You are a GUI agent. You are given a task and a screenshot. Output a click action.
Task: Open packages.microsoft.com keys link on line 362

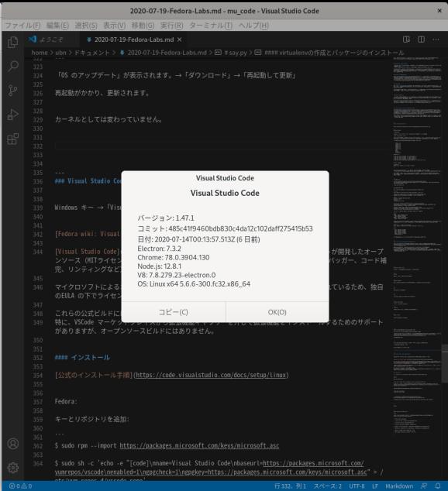point(199,445)
